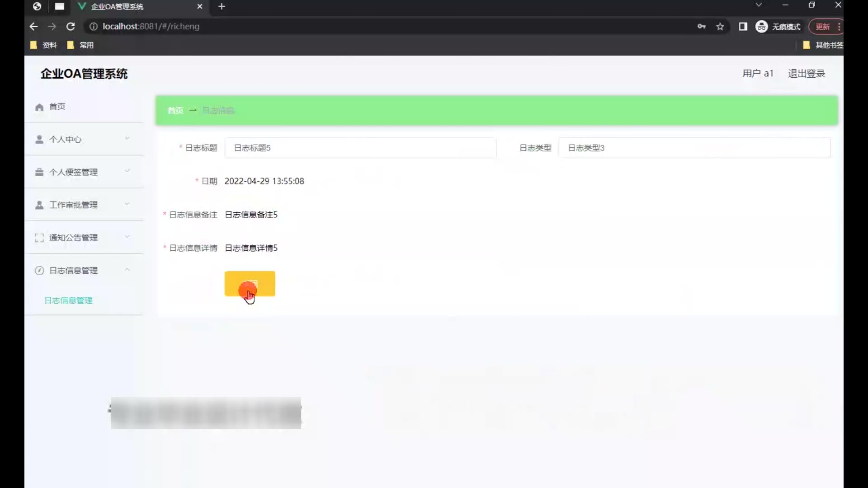Select the 日志信息管理 submenu item
This screenshot has height=488, width=868.
click(68, 300)
